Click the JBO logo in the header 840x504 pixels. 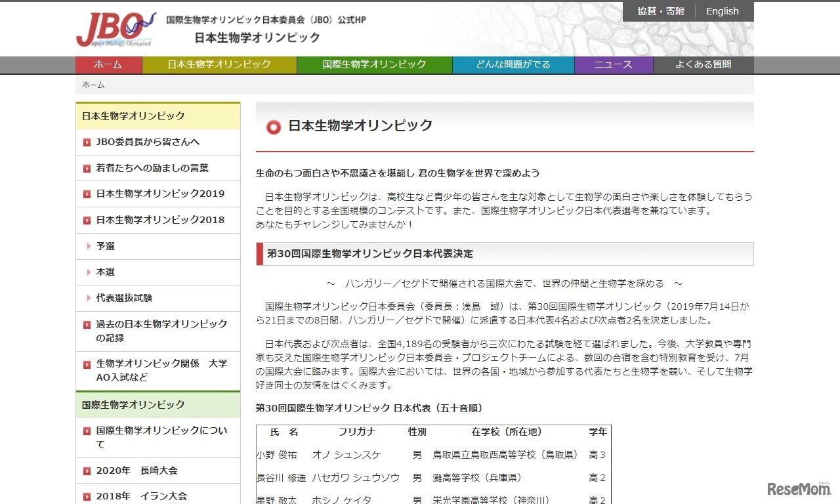pos(115,26)
